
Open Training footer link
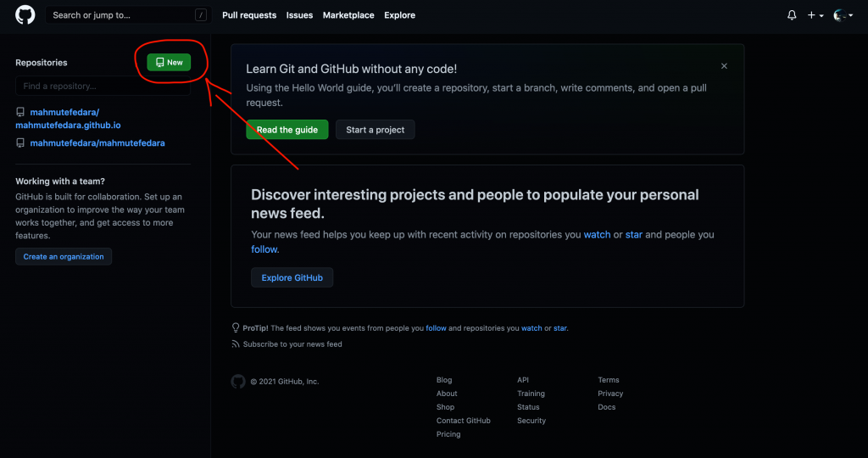tap(531, 394)
